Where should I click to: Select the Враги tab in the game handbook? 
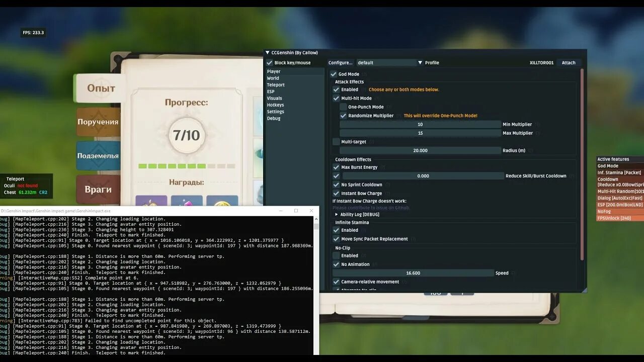98,190
